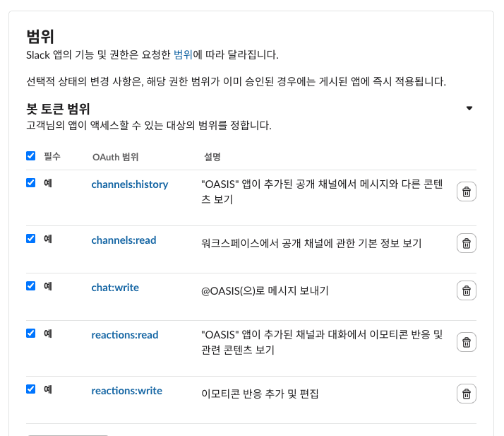
Task: Delete the channels:history scope with trash icon
Action: point(466,192)
